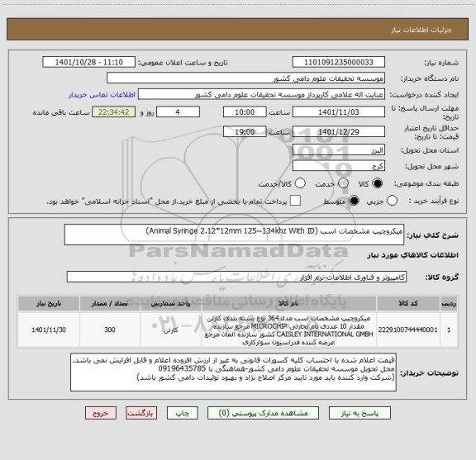Click the نام دستگاه خریدار field
Viewport: 476px width, 460px height.
(245, 78)
